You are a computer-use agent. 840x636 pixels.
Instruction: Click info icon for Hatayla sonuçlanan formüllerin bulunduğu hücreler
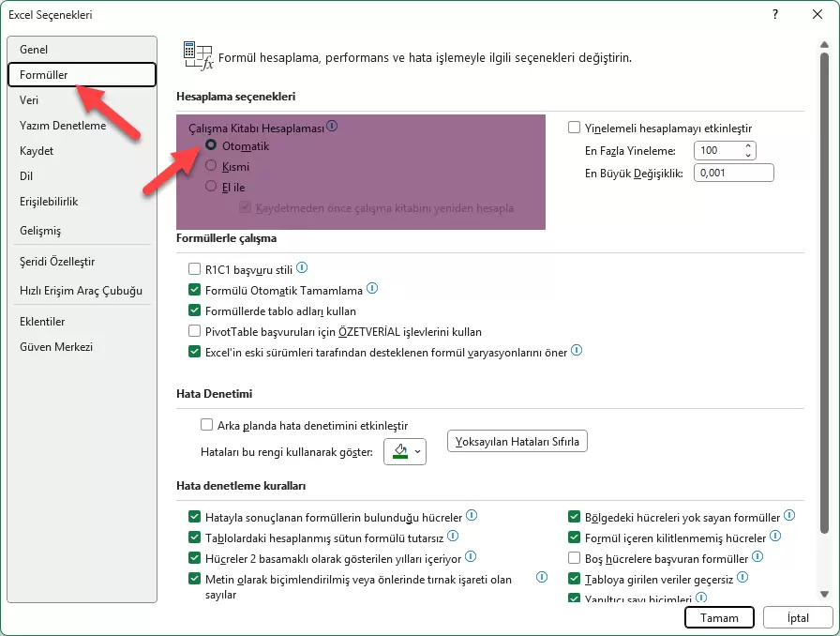tap(472, 515)
